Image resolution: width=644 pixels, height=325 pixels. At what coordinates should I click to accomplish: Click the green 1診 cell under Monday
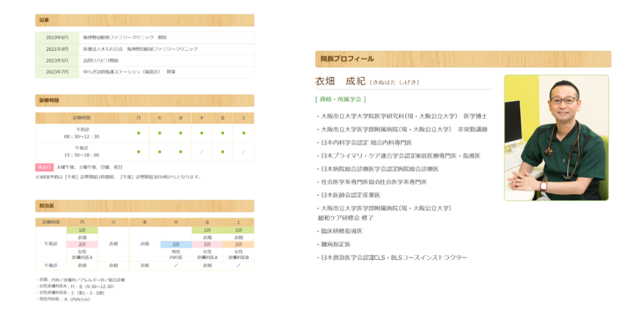[82, 230]
